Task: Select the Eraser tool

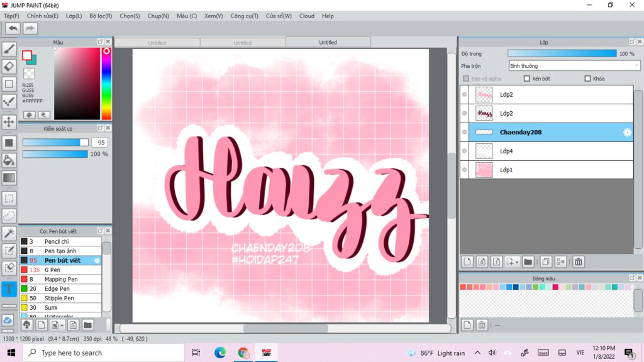Action: (x=9, y=67)
